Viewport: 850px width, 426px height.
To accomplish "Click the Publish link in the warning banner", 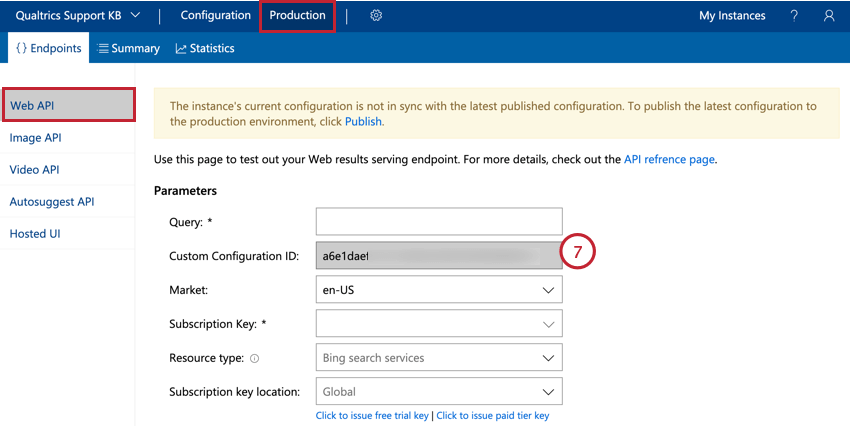I will click(363, 121).
